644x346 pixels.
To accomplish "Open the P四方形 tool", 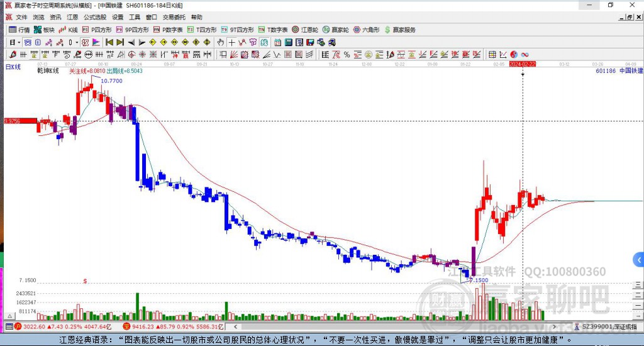I will pos(97,30).
